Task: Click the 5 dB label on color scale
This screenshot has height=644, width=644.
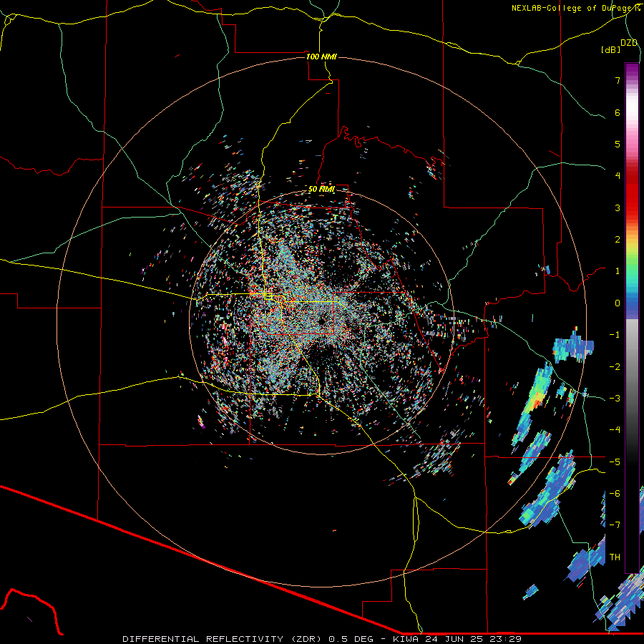Action: click(x=618, y=144)
